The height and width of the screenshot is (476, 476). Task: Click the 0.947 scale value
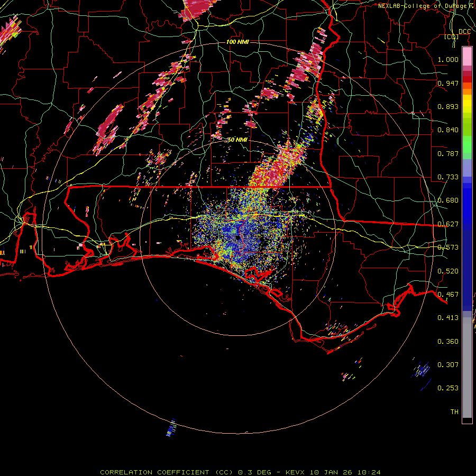coord(448,83)
